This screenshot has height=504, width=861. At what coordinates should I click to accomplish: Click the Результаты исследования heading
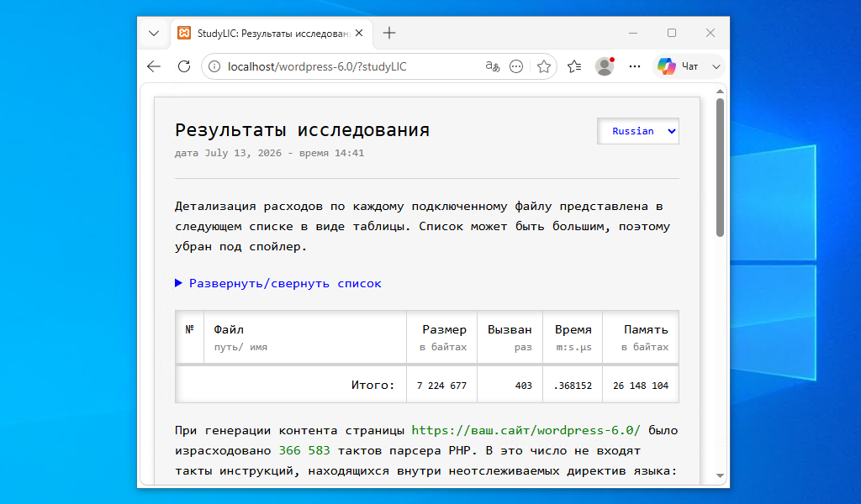tap(302, 130)
